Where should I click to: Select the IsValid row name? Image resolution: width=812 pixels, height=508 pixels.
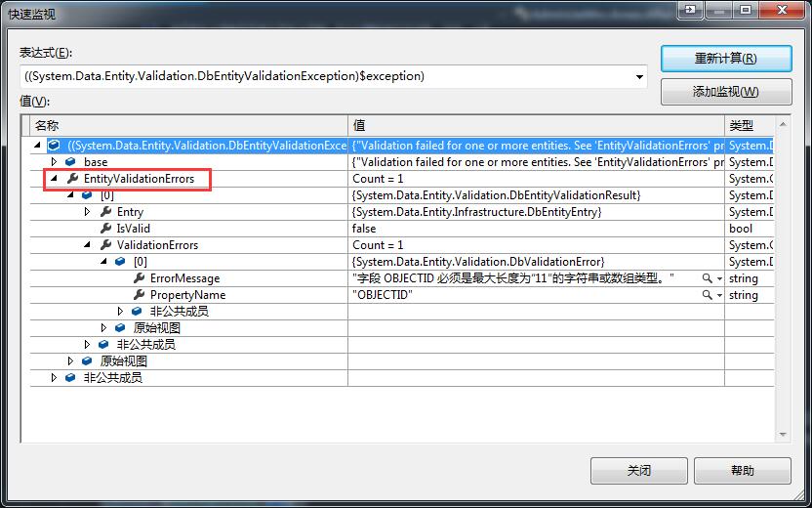[x=133, y=228]
